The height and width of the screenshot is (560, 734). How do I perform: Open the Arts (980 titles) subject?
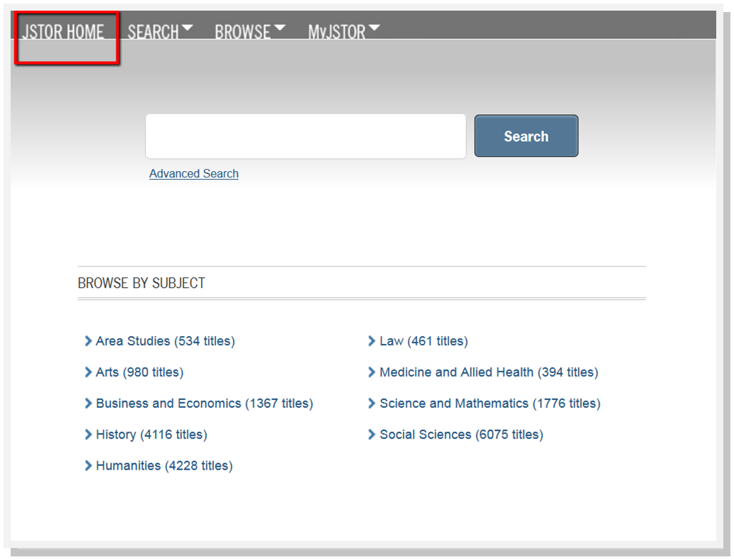point(139,372)
